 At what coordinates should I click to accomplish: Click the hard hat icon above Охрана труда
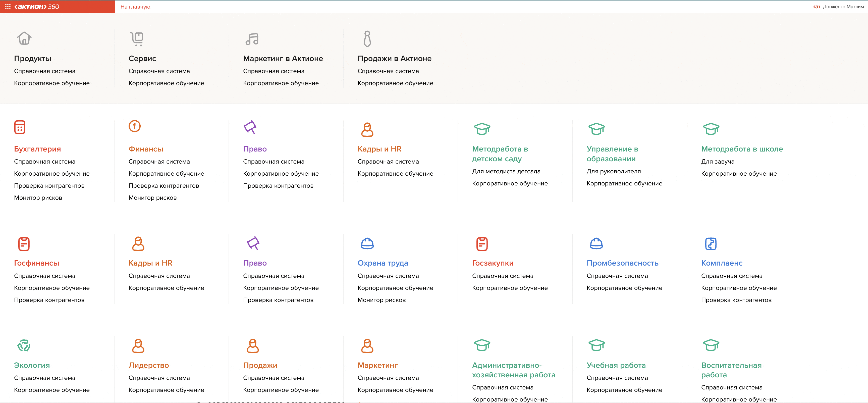tap(367, 243)
